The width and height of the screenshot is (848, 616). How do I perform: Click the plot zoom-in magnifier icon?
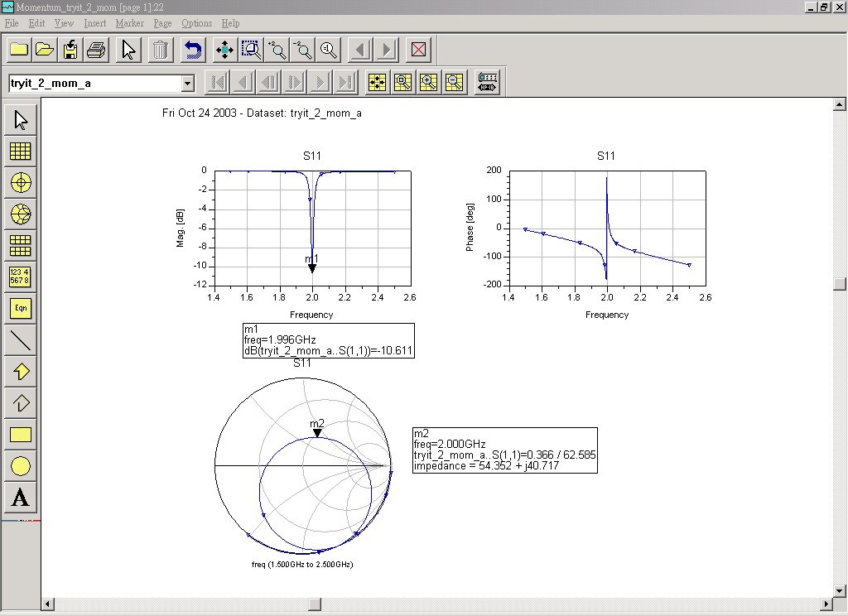coord(429,82)
